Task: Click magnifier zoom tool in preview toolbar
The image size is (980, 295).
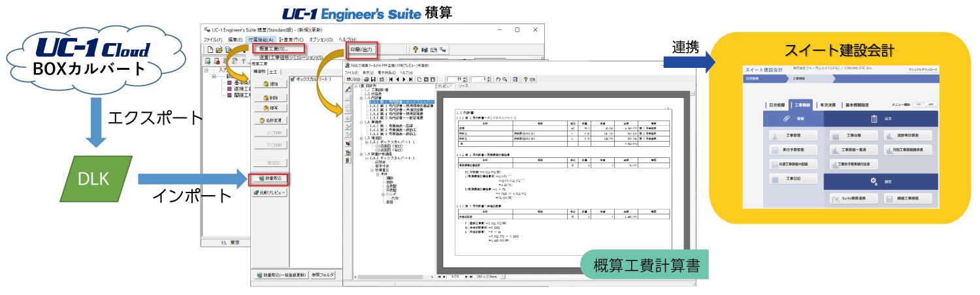Action: click(x=505, y=80)
